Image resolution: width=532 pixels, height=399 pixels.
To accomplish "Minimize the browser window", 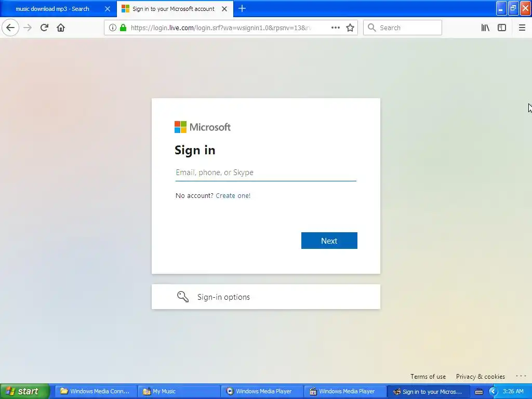I will click(x=501, y=8).
